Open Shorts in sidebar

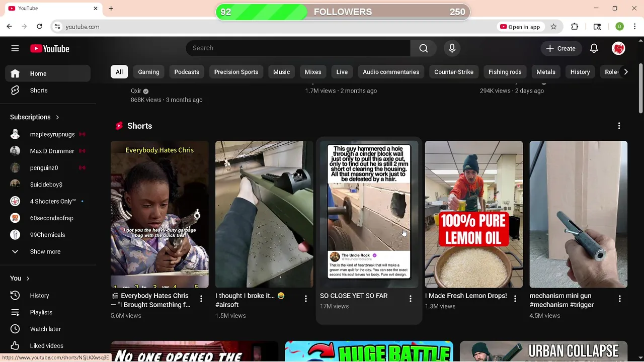48,90
